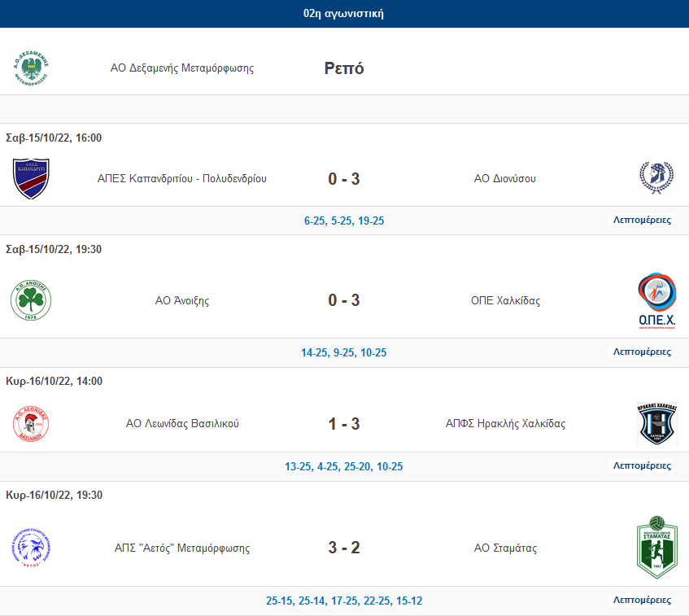
Task: Click team name ΑΠΦΣ Ηρακλής Χαλκίδας
Action: (x=505, y=424)
